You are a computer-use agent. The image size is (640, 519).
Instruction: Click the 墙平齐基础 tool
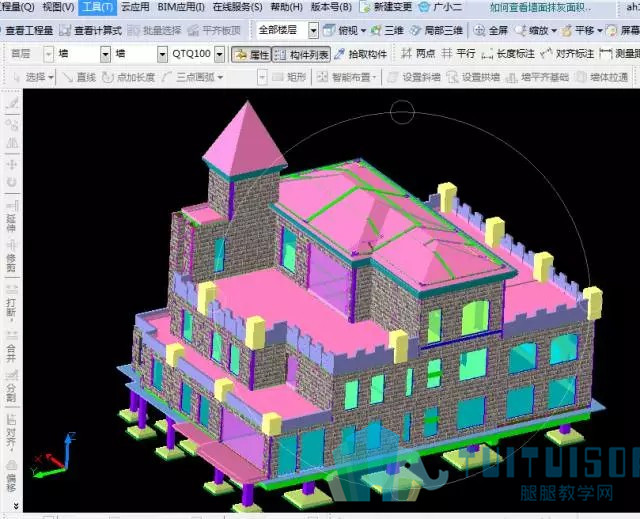tap(537, 77)
